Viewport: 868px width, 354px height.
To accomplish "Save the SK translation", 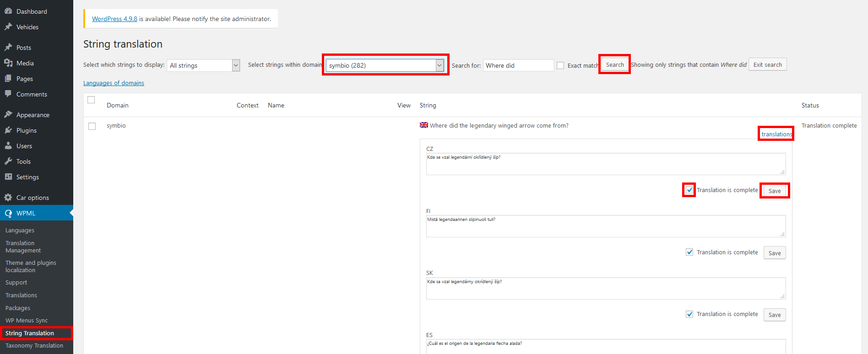I will [x=775, y=315].
